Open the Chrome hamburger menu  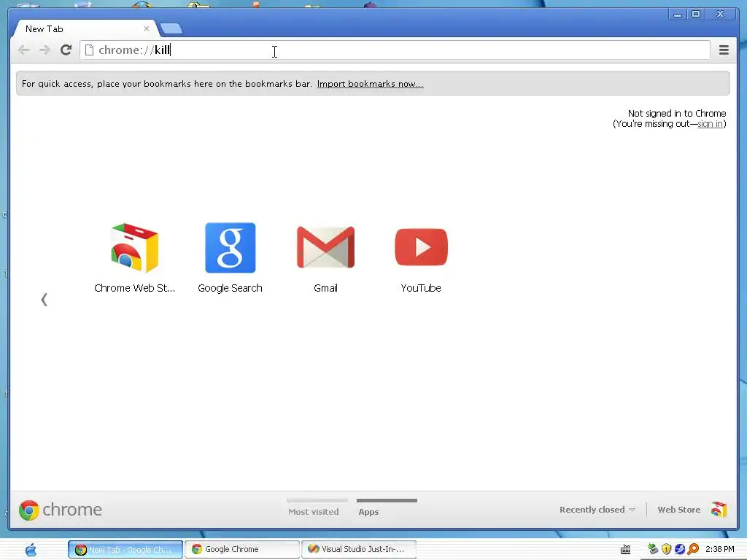[x=724, y=50]
